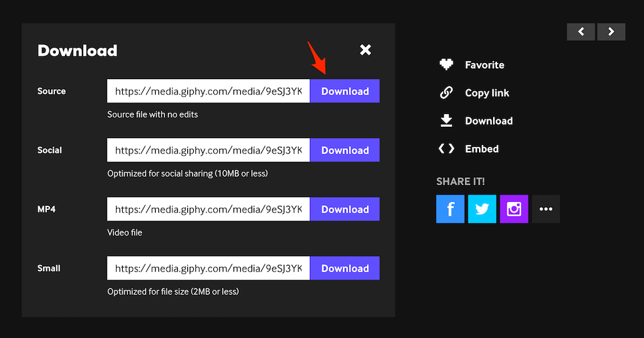
Task: Share on Twitter
Action: click(x=482, y=209)
